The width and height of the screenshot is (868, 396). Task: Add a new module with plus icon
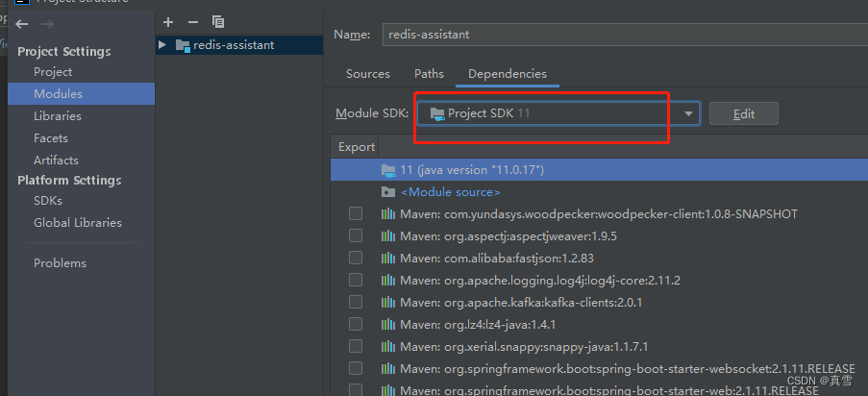tap(168, 22)
